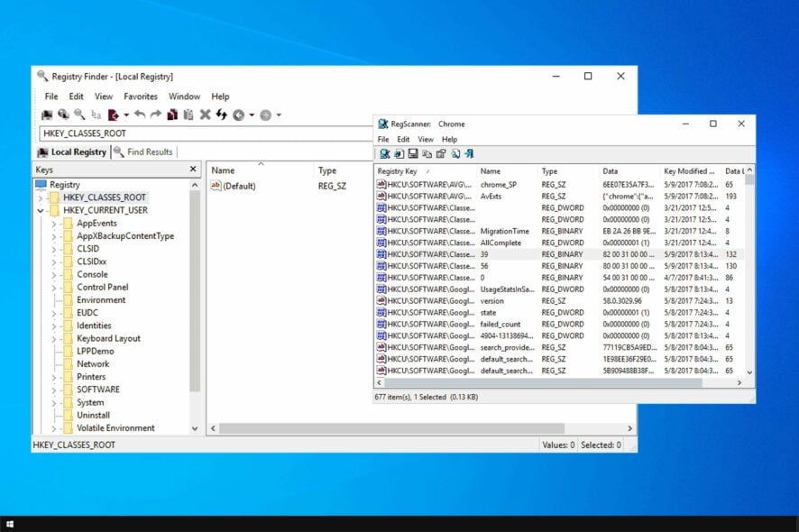The image size is (799, 532).
Task: Select the Uninstall key in the tree
Action: (x=93, y=416)
